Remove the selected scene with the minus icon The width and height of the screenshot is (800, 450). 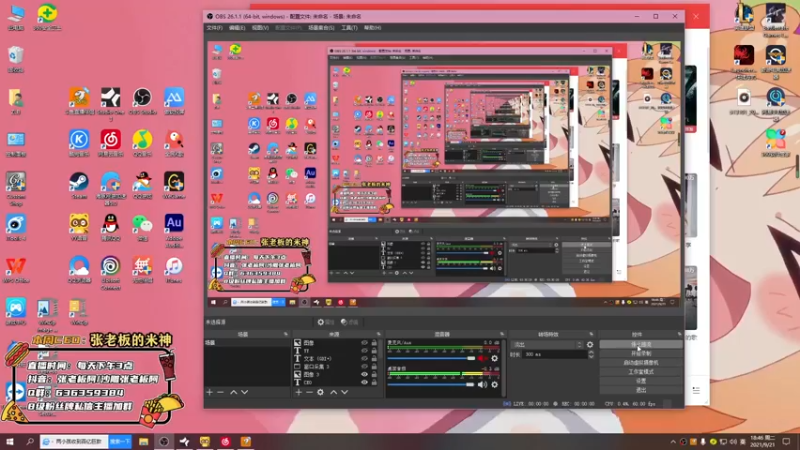coord(220,392)
